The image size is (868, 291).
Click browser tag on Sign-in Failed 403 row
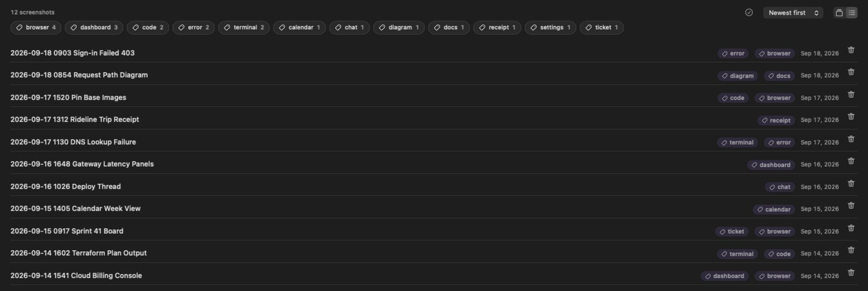pos(775,53)
